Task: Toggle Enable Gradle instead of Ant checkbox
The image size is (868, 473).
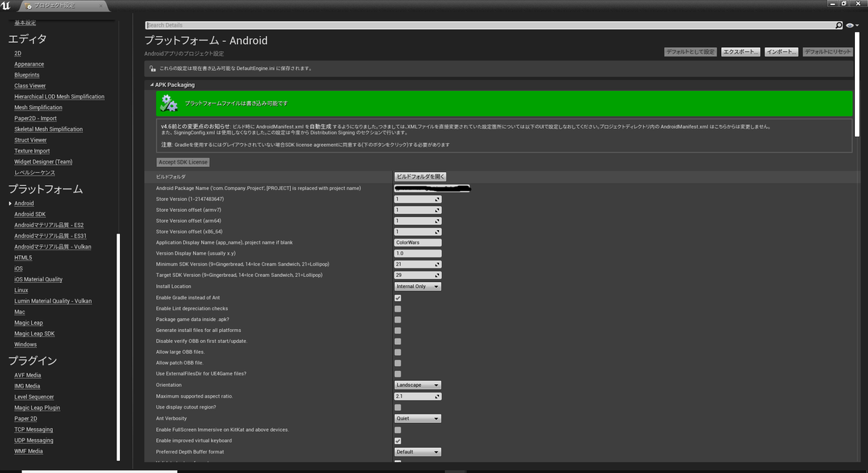Action: tap(398, 297)
